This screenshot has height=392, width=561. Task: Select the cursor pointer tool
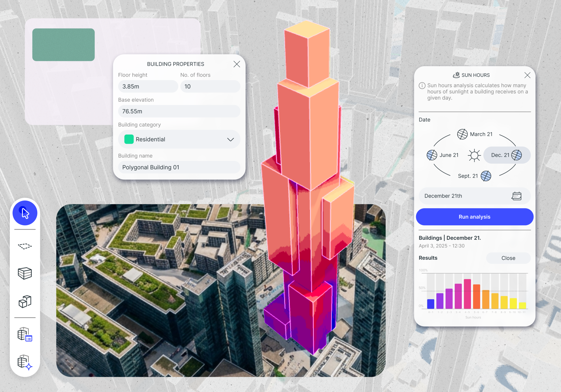pyautogui.click(x=25, y=213)
